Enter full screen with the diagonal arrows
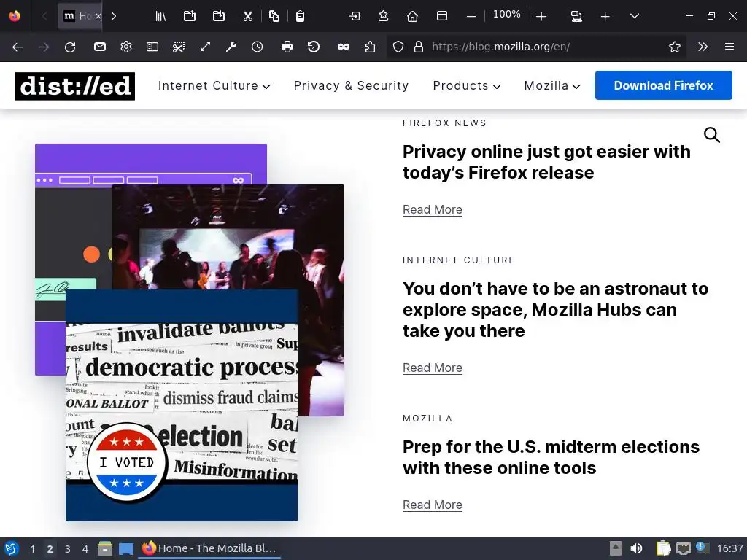This screenshot has width=747, height=560. click(205, 47)
